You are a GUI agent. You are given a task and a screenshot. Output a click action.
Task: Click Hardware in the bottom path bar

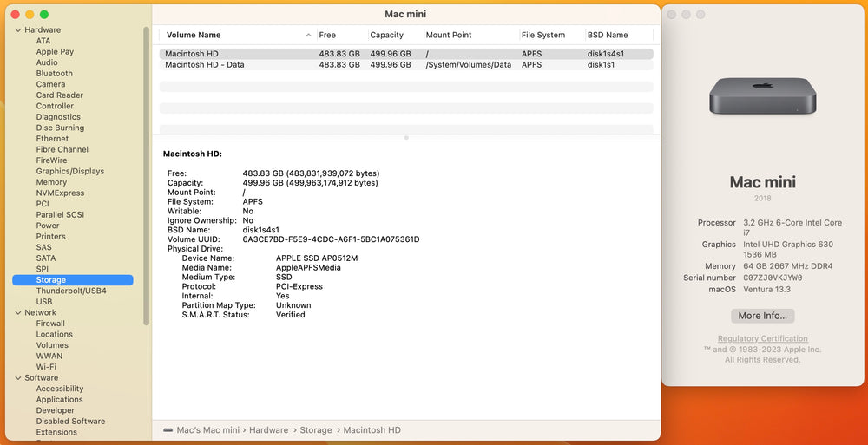point(268,430)
